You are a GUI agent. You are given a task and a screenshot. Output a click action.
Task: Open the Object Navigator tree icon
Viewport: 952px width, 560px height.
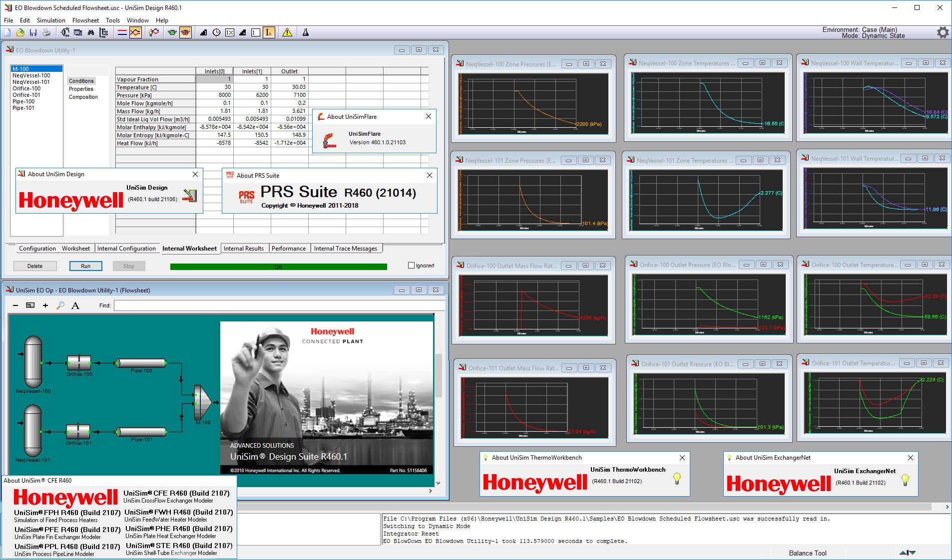tap(104, 32)
